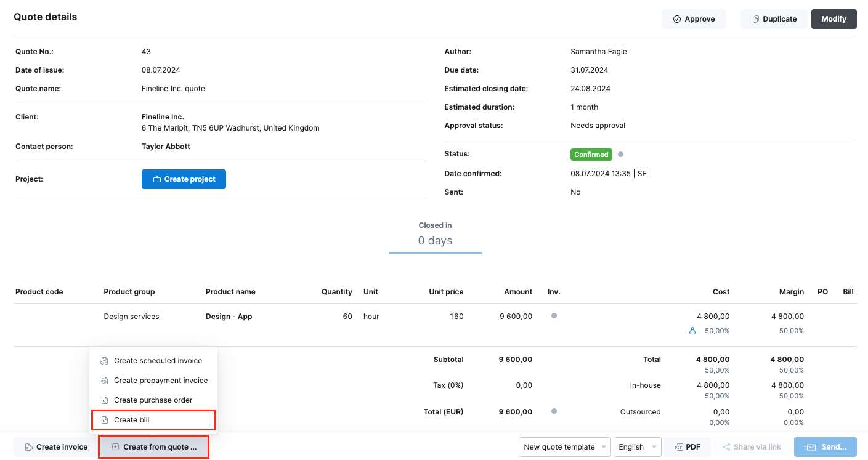The image size is (868, 460).
Task: Open the English language dropdown
Action: click(x=637, y=446)
